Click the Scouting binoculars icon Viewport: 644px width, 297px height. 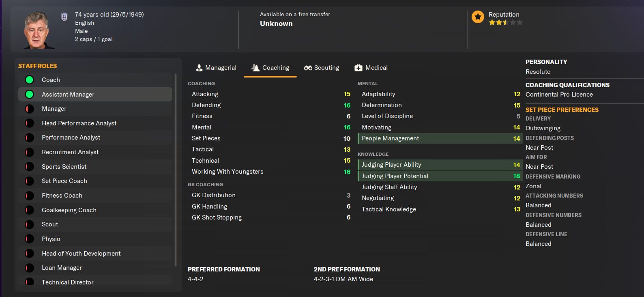tap(308, 68)
